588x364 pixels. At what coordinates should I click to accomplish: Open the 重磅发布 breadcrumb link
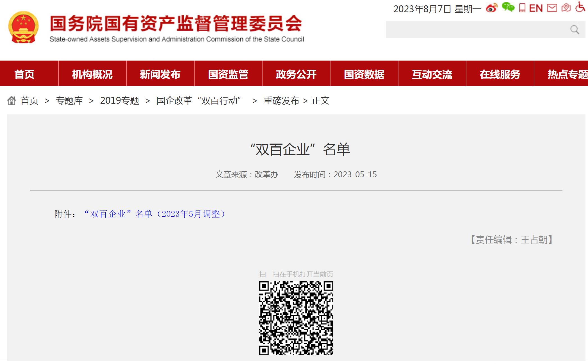(x=281, y=100)
